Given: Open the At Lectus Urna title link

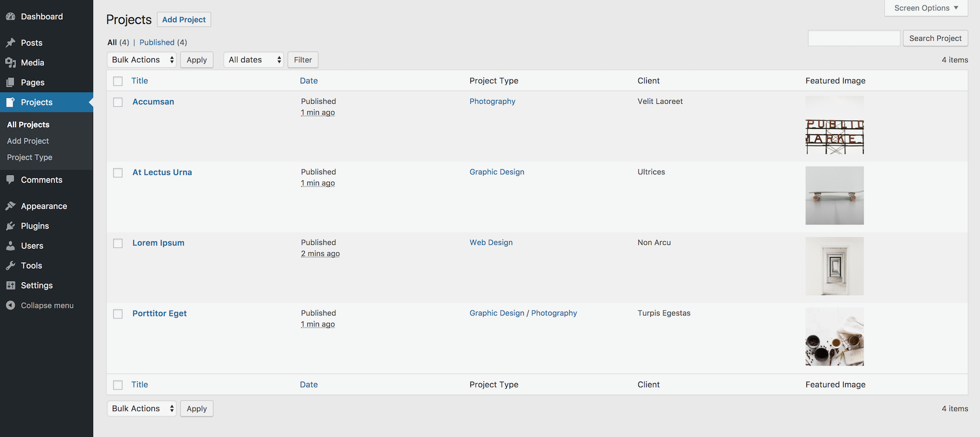Looking at the screenshot, I should click(162, 172).
